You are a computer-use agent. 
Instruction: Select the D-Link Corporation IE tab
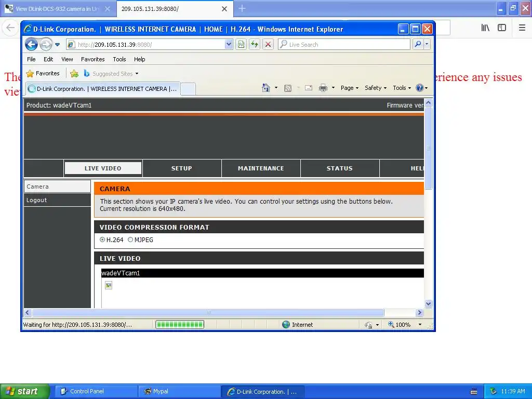(103, 89)
